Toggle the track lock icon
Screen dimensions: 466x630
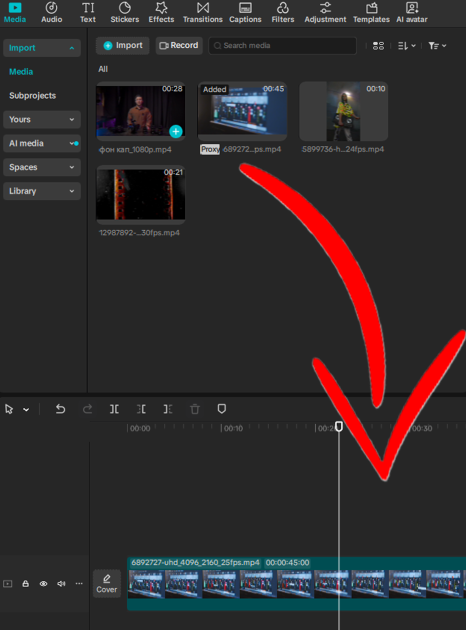(25, 583)
